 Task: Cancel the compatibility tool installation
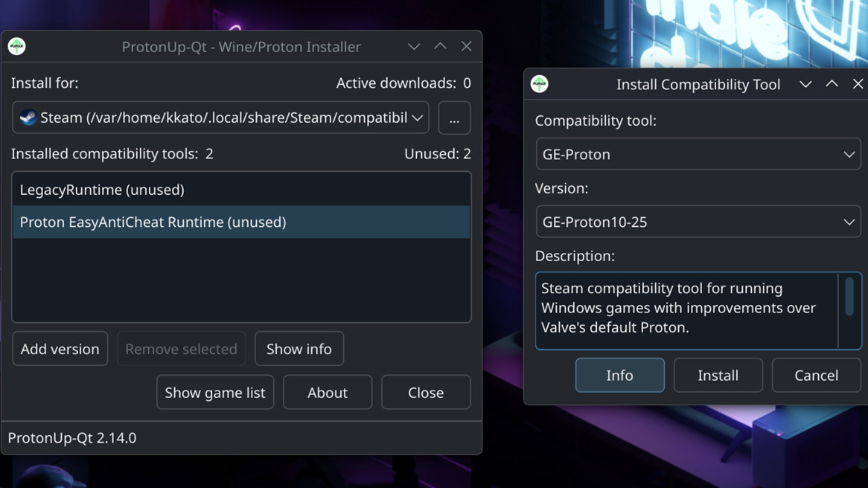816,375
